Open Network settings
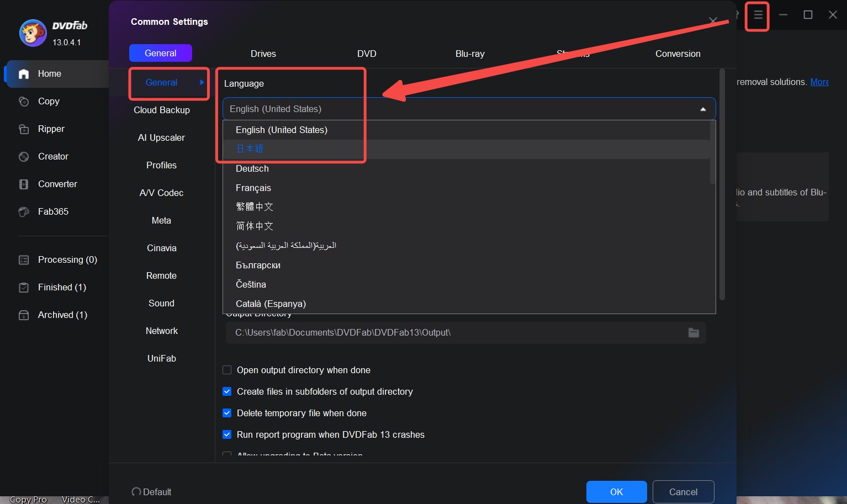Screen dimensions: 847x504 click(x=162, y=331)
